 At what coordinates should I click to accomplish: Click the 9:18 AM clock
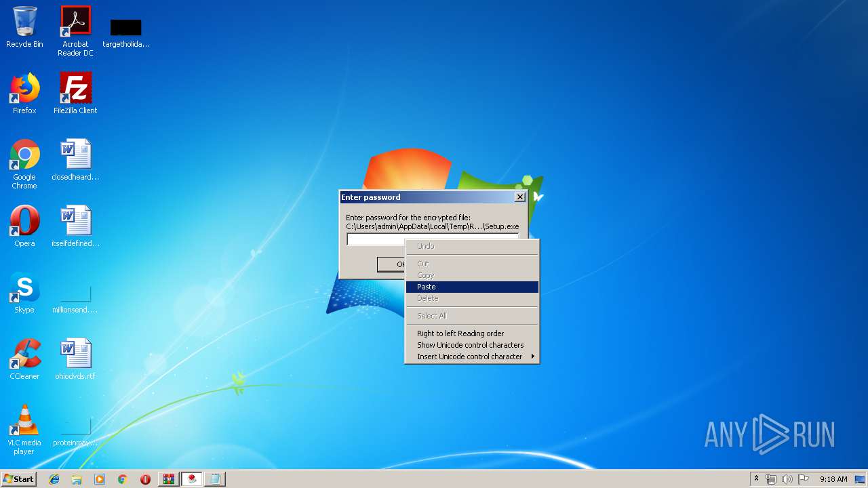[833, 479]
